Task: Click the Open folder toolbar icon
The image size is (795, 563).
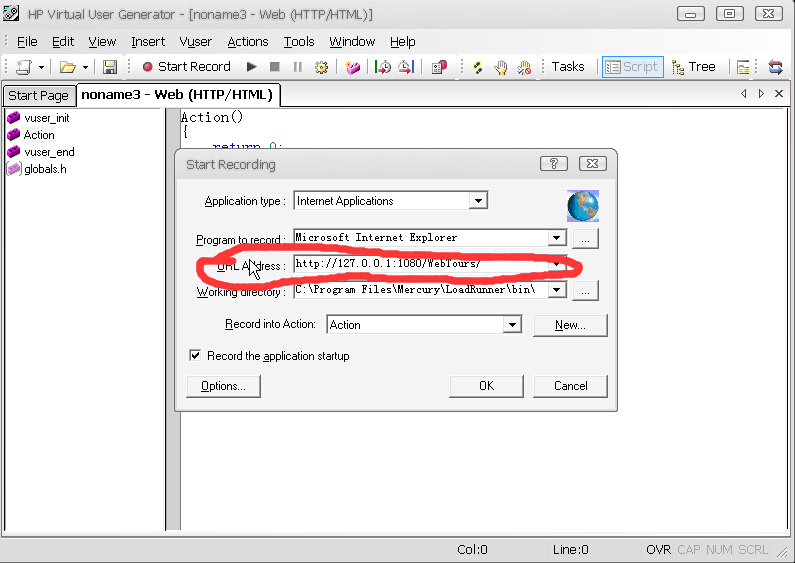Action: coord(67,67)
